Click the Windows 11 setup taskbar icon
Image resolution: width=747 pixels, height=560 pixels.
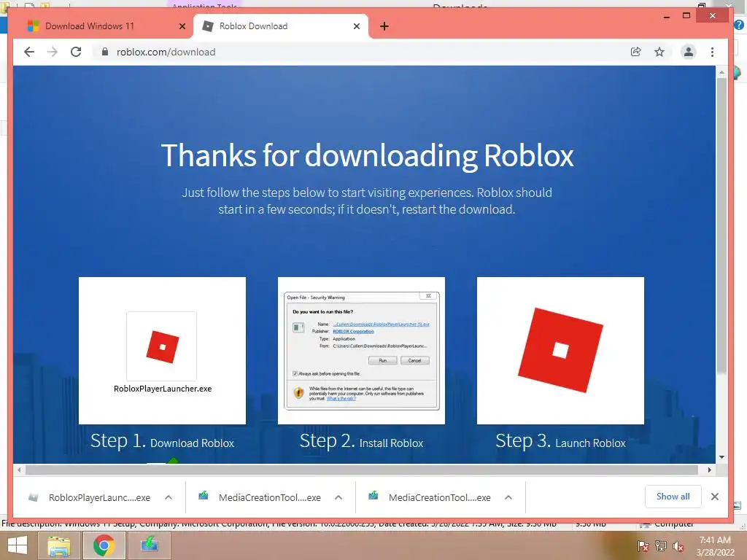tap(149, 545)
